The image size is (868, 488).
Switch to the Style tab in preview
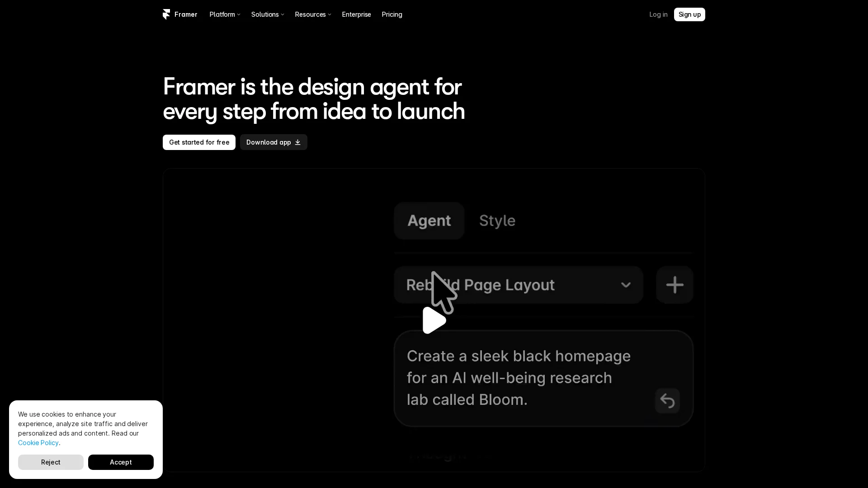497,221
